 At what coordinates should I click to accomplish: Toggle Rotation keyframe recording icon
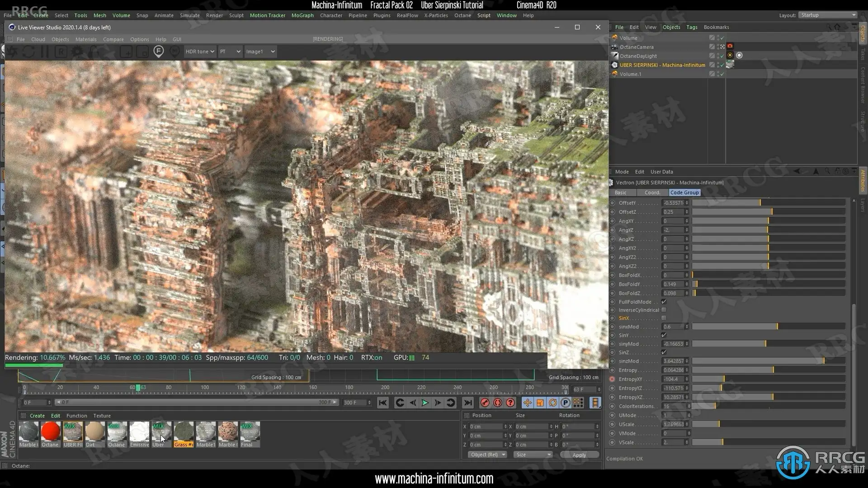tap(552, 403)
